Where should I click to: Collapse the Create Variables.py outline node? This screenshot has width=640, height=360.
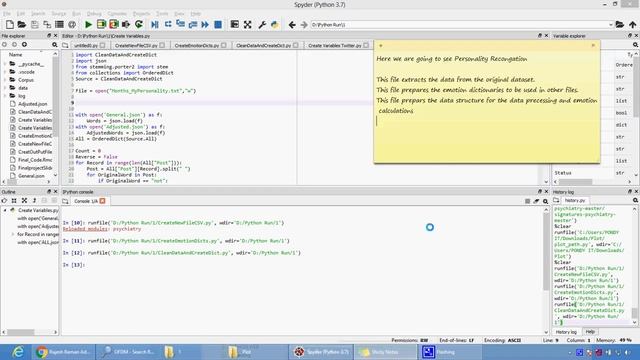tap(5, 210)
